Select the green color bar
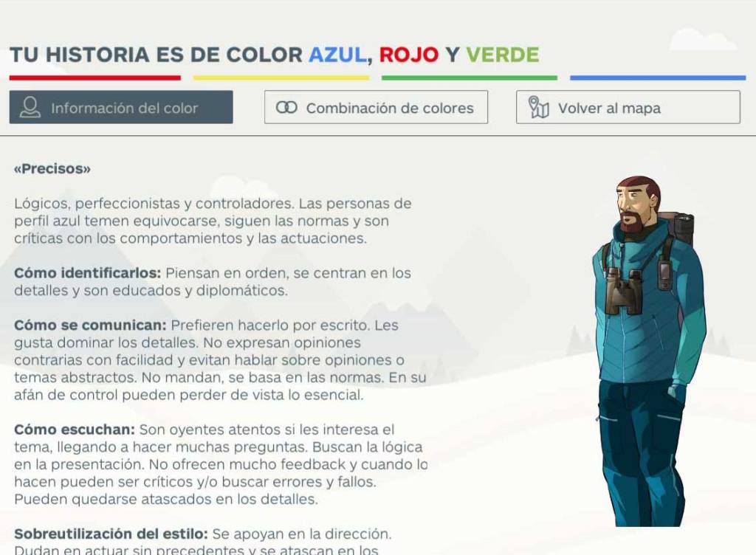 pos(470,77)
